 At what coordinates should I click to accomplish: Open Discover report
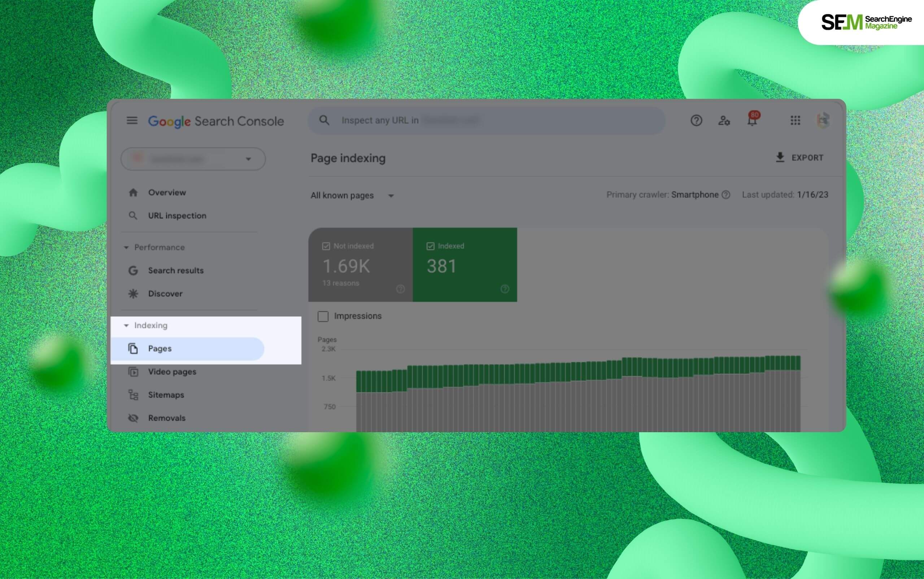pos(165,294)
